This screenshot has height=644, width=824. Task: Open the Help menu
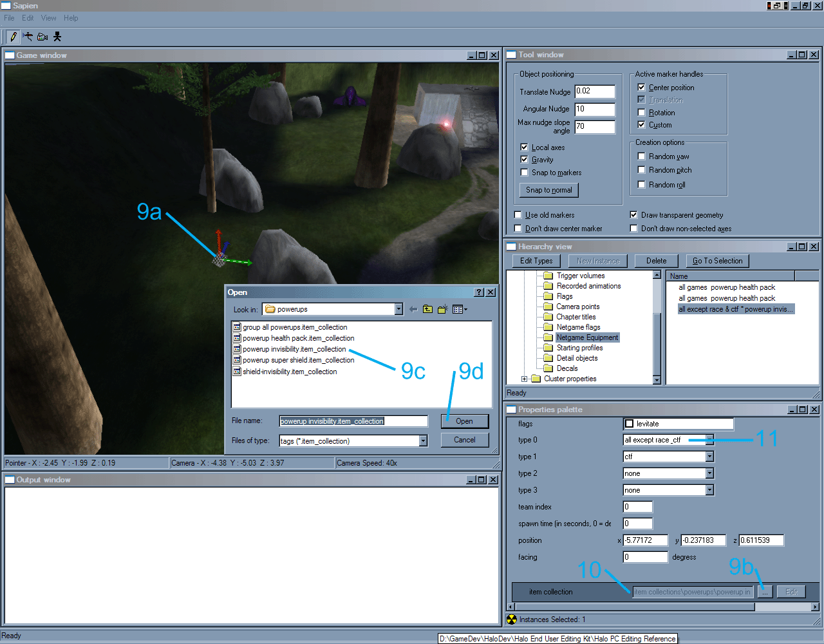pyautogui.click(x=71, y=18)
